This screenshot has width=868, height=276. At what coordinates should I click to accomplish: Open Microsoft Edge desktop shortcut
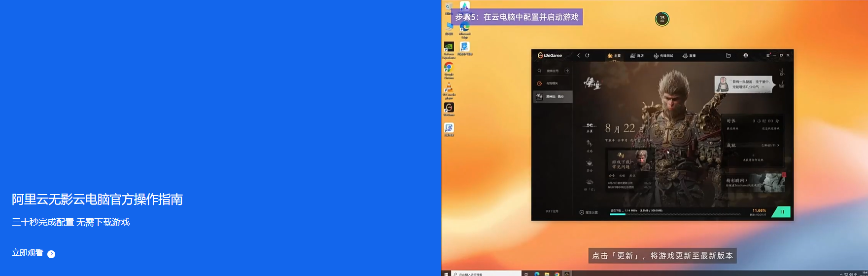pyautogui.click(x=464, y=30)
